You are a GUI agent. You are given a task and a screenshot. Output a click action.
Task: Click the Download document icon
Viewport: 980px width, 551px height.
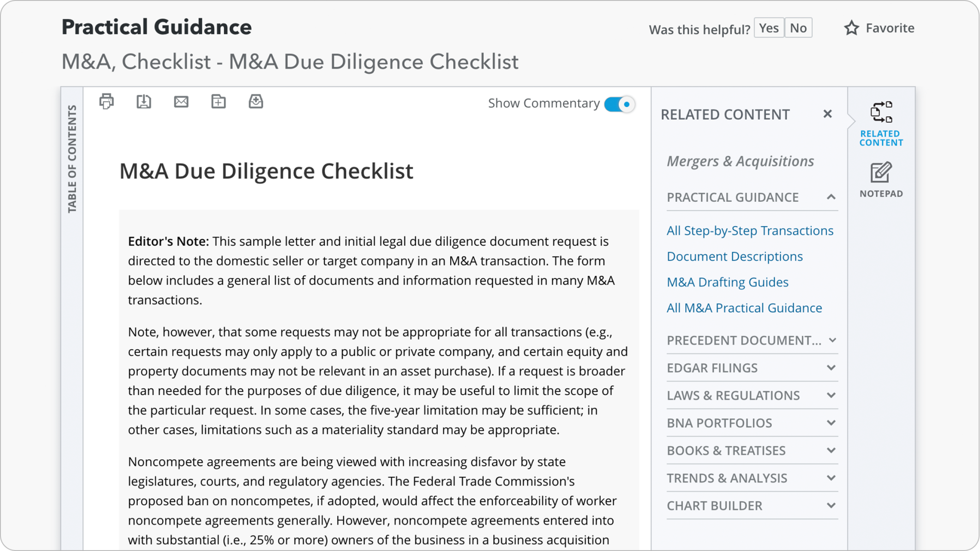[x=144, y=101]
